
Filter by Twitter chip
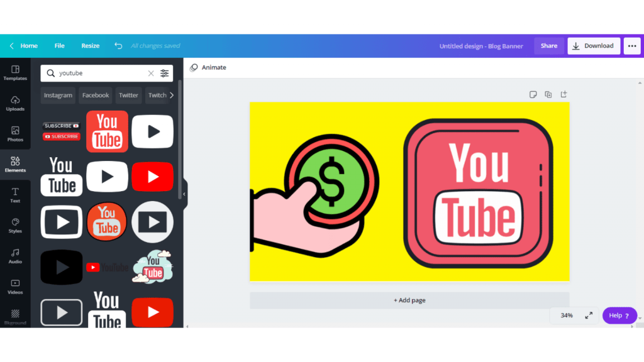[x=128, y=96]
